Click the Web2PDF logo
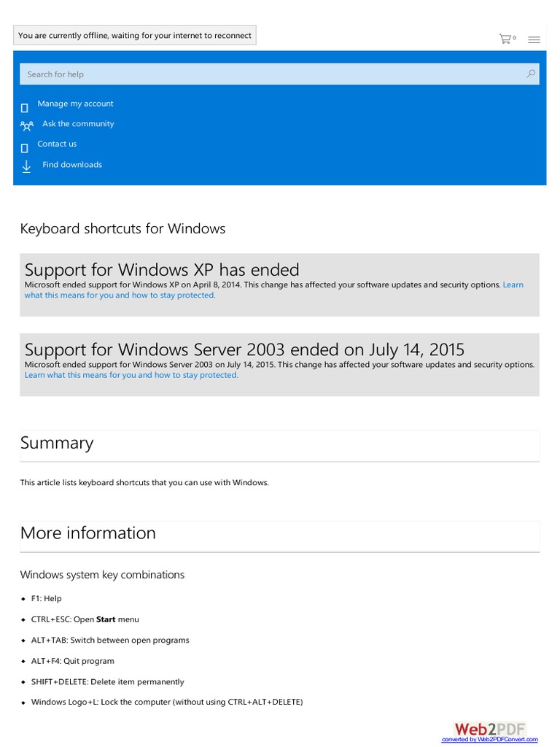560x747 pixels. coord(490,729)
